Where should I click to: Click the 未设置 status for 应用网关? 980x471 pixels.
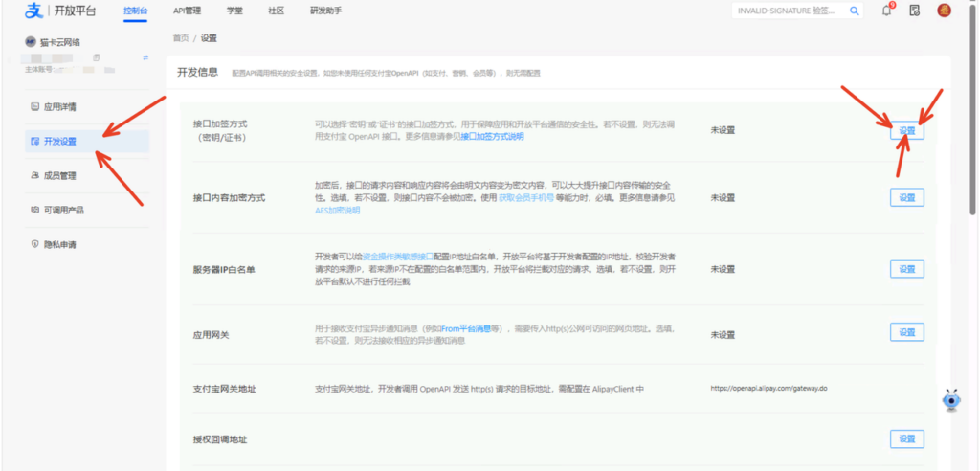(723, 335)
